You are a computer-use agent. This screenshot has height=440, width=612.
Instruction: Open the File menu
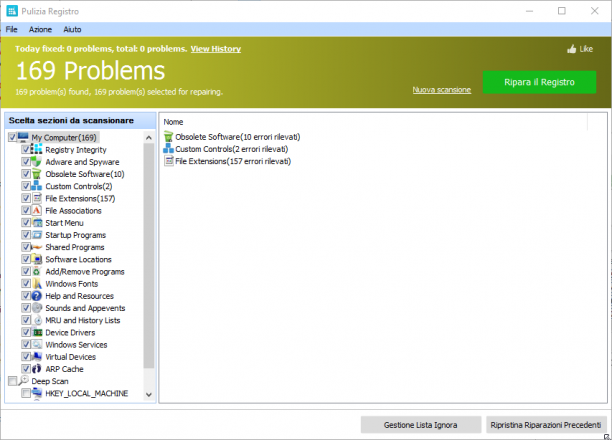pos(11,29)
